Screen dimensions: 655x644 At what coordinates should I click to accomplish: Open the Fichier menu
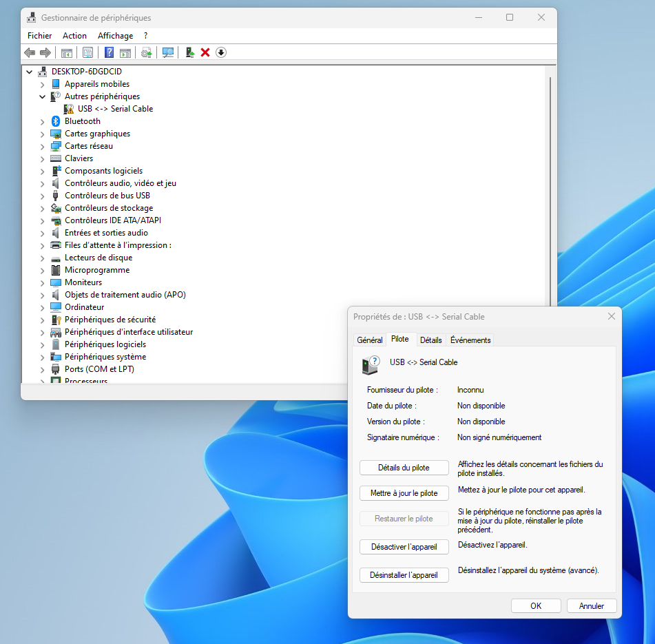pyautogui.click(x=40, y=36)
